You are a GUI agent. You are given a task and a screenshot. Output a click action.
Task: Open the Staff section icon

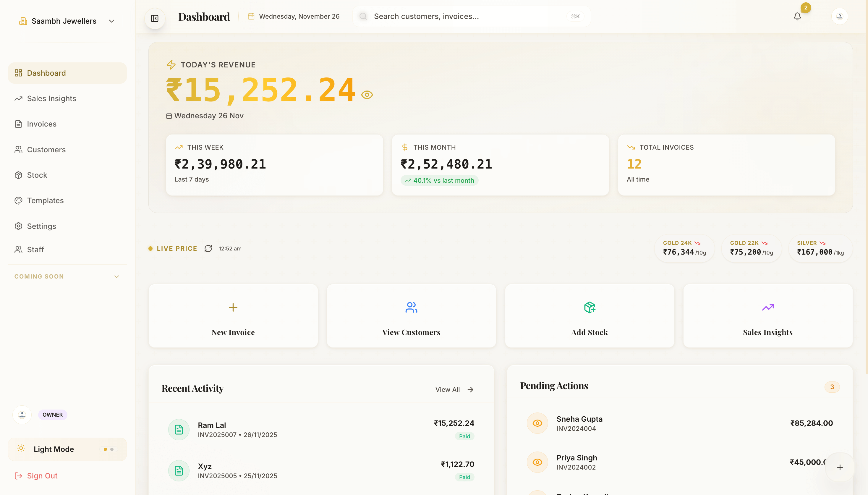[x=19, y=249]
